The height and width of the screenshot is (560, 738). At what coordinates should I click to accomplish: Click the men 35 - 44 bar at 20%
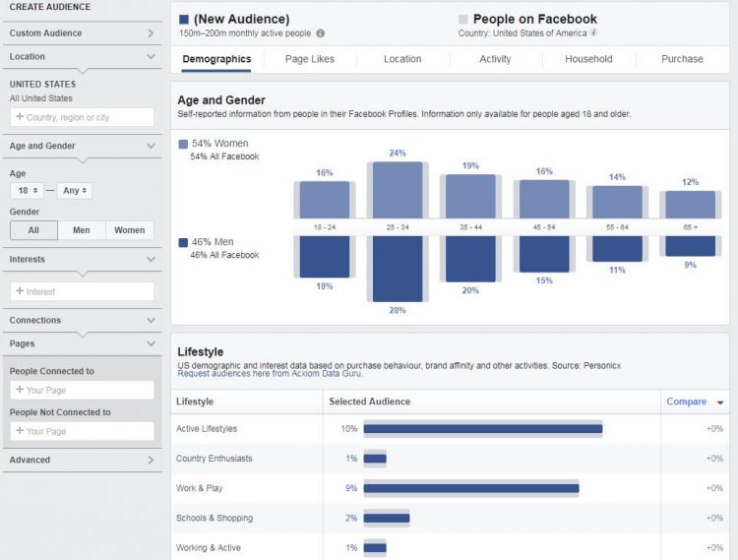pyautogui.click(x=470, y=259)
